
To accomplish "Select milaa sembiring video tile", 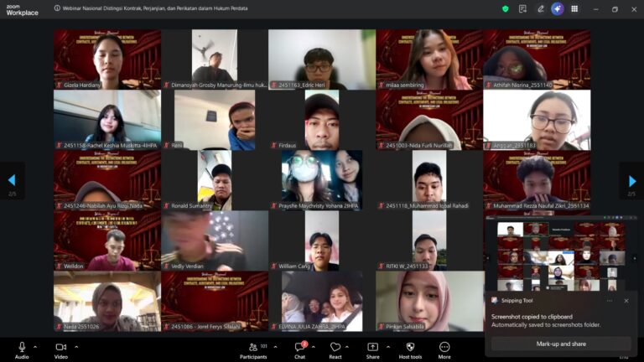I will pyautogui.click(x=429, y=59).
